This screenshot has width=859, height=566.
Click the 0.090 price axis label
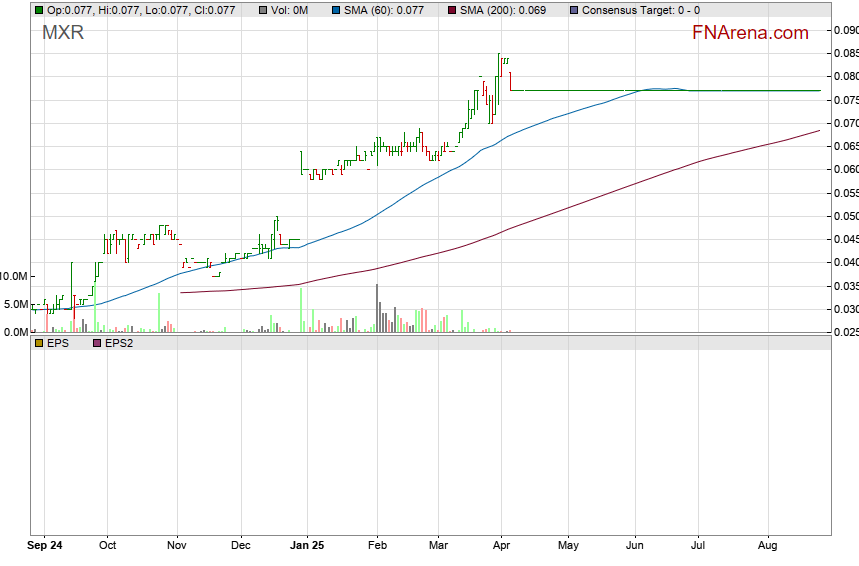click(845, 30)
